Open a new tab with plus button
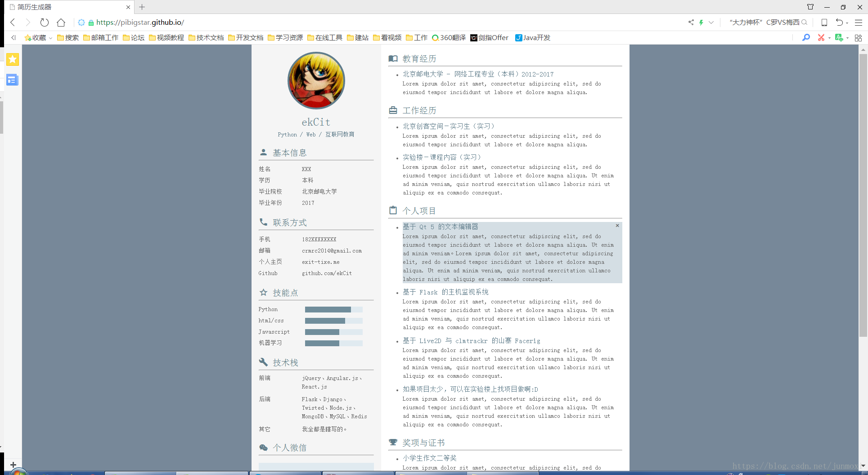 [142, 7]
